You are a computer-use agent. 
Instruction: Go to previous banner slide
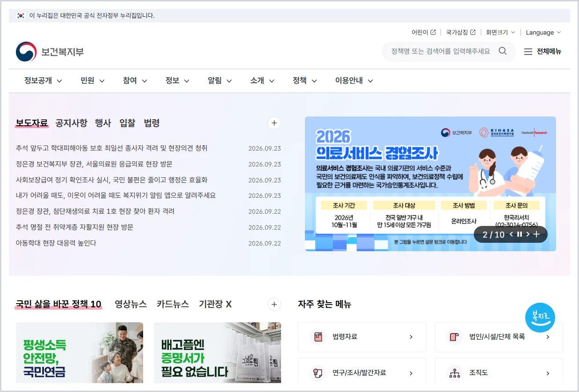click(511, 234)
